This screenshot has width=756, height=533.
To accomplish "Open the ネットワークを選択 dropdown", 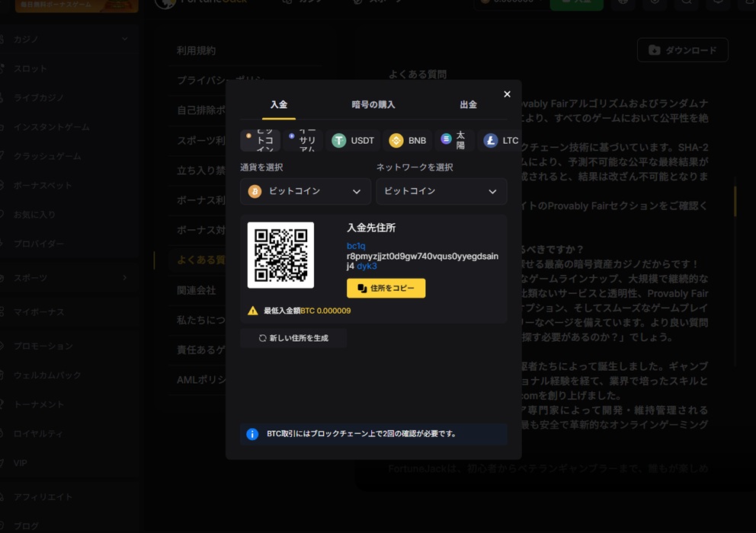I will click(441, 191).
